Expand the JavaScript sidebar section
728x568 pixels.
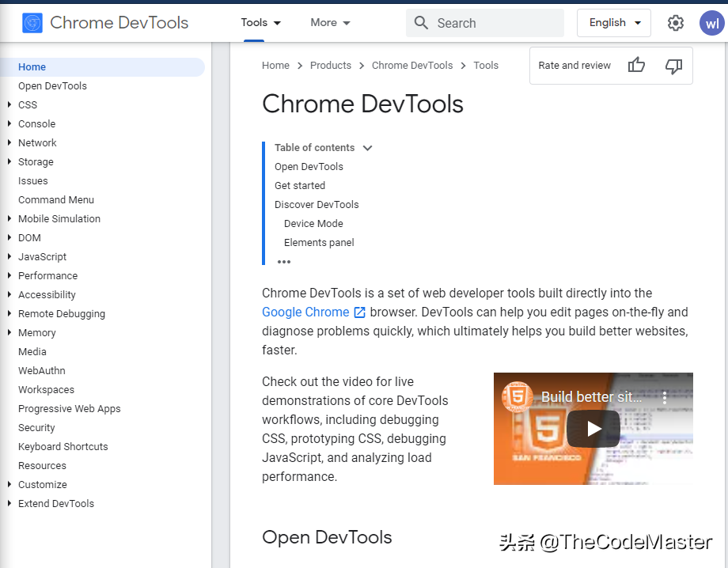point(9,256)
